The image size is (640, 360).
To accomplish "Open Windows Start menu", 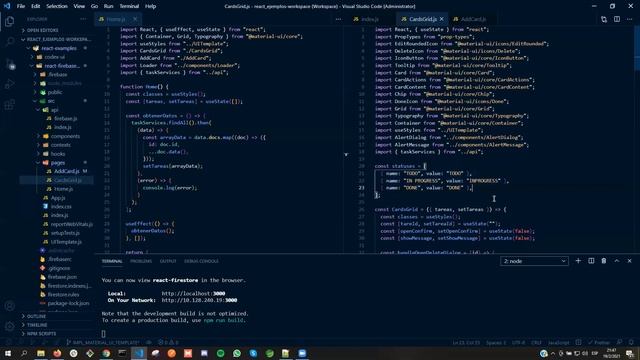I will (8, 353).
